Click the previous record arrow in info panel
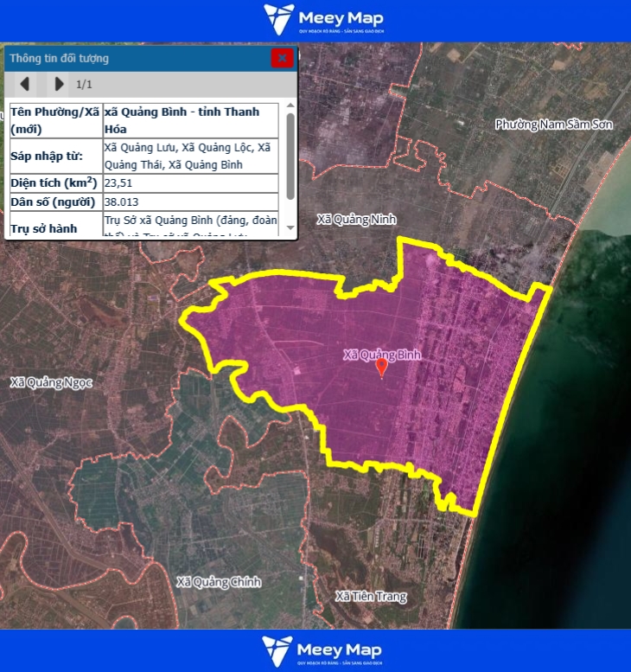 [25, 84]
